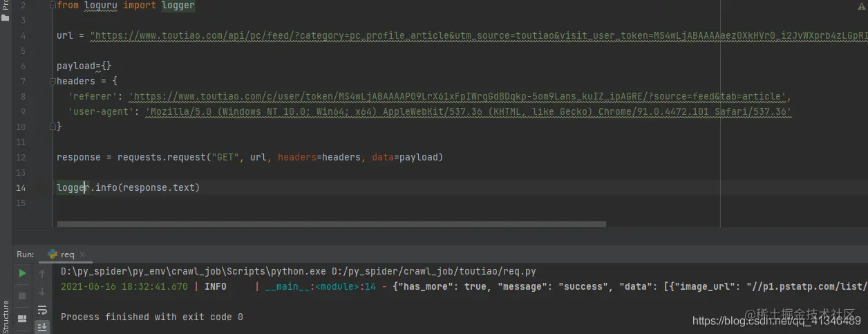
Task: Toggle soft-wrap in the console output
Action: [x=42, y=309]
